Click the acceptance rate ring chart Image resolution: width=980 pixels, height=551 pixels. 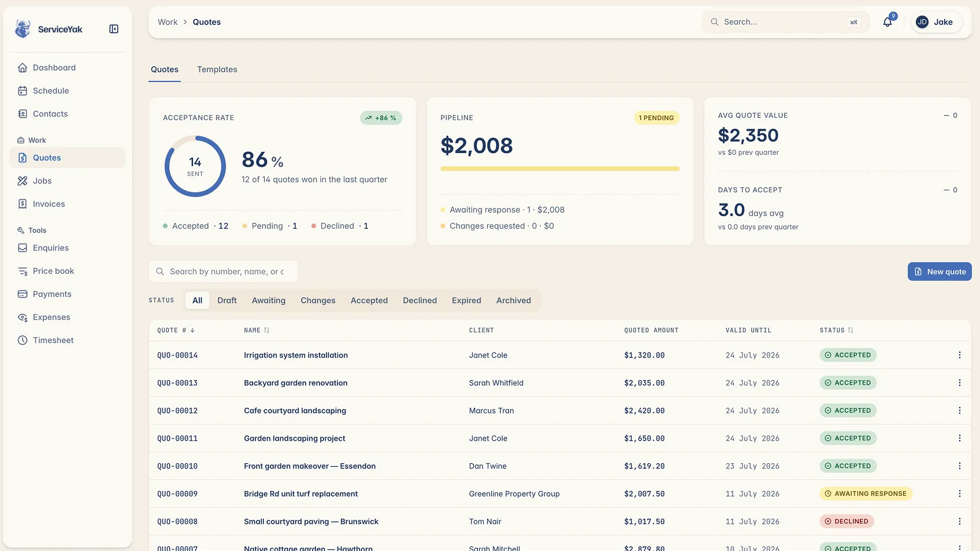(195, 166)
